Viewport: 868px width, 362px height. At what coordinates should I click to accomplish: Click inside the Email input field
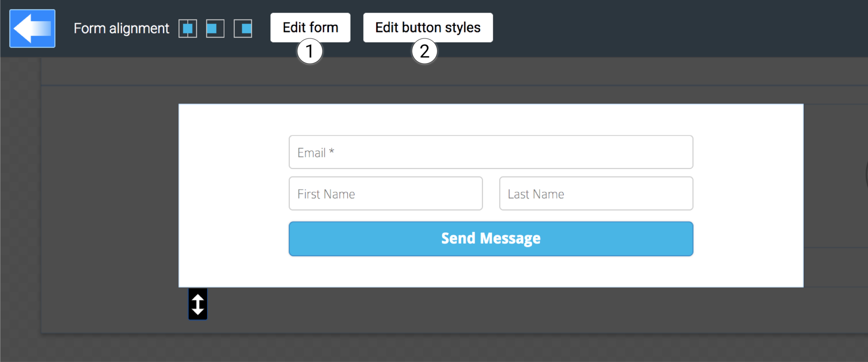pos(491,152)
